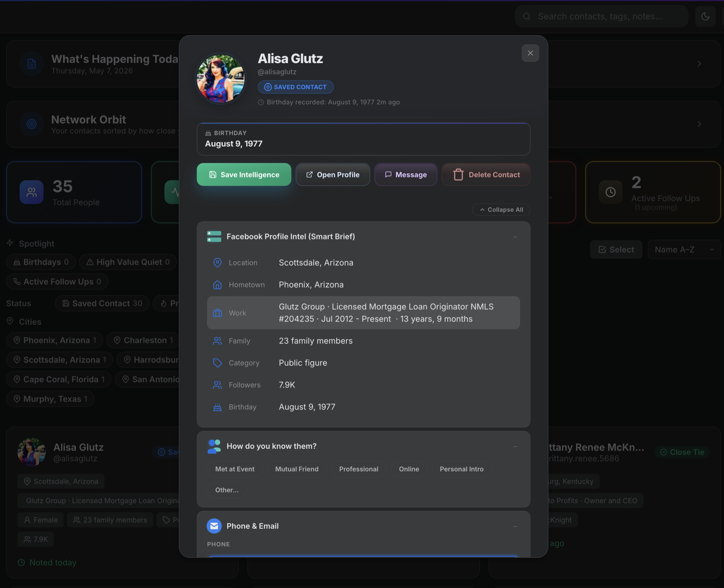Click the Active Follow Ups clock icon
Screen dimensions: 724x588
click(x=610, y=192)
